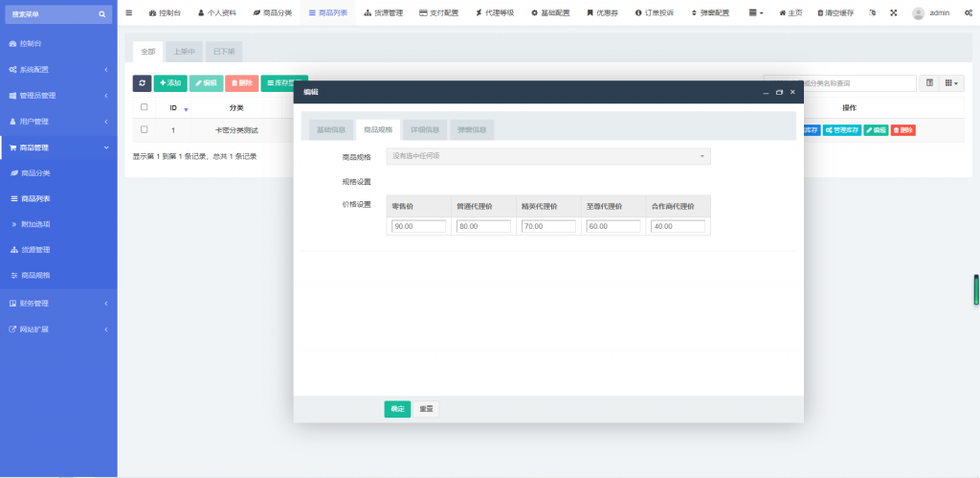The height and width of the screenshot is (478, 980).
Task: Open 基础配置 top tab
Action: click(x=550, y=12)
